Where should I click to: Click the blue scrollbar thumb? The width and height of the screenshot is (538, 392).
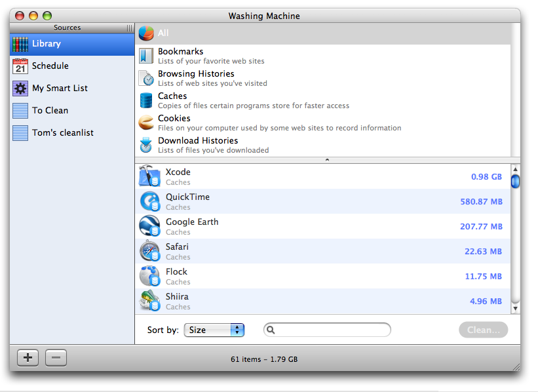[515, 181]
